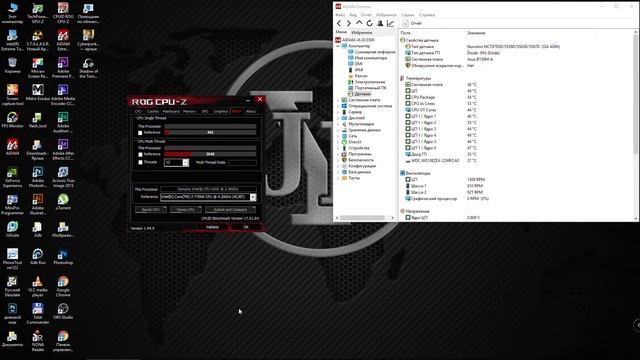
Task: Open the S.T.A.L.K.E.R. desktop shortcut
Action: point(38,40)
